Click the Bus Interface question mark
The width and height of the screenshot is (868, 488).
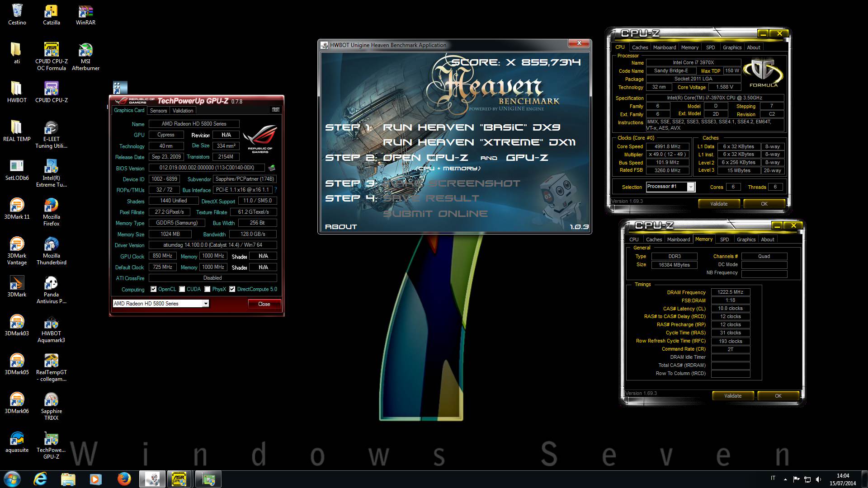tap(275, 190)
